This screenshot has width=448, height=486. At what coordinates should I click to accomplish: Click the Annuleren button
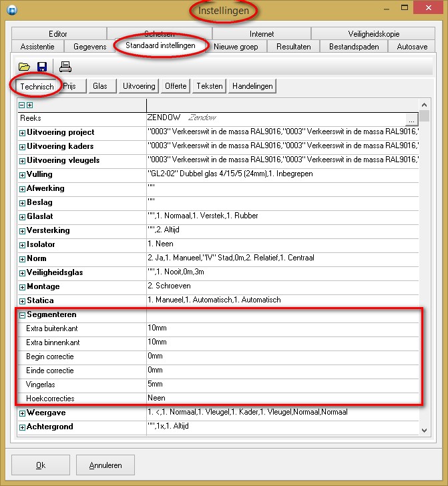(x=105, y=465)
